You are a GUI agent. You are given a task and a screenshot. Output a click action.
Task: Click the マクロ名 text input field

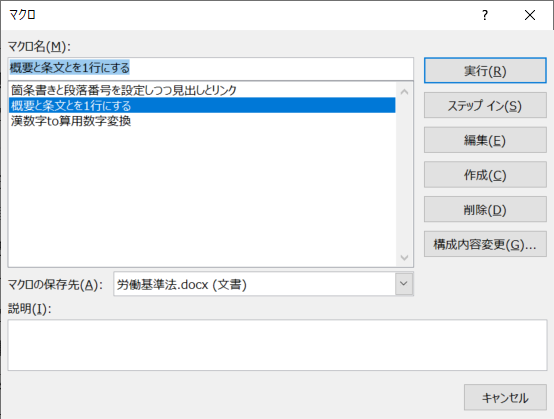211,68
